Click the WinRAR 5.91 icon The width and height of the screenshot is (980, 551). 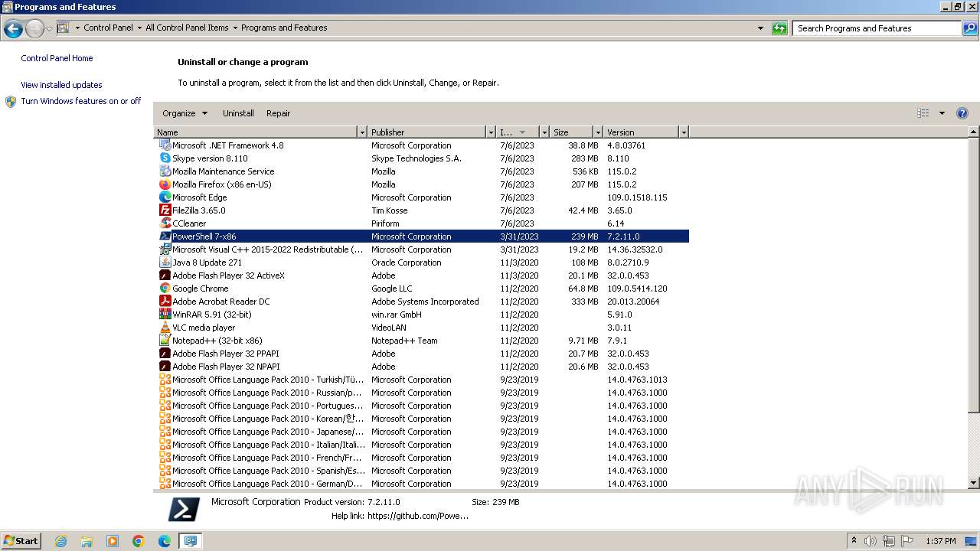[x=165, y=315]
